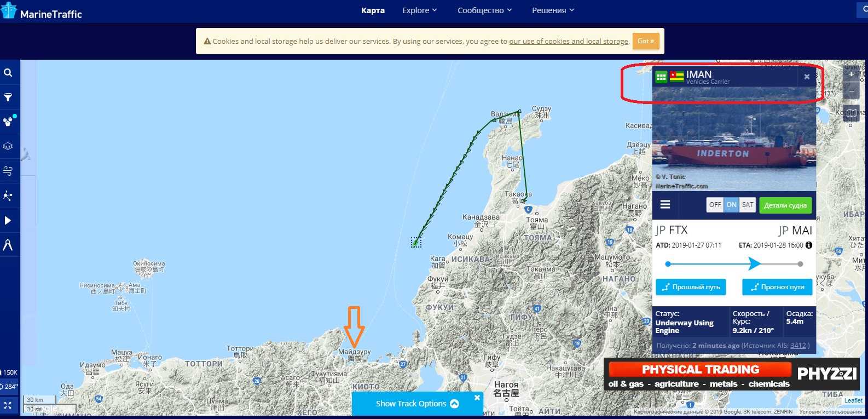Click the Togo flag icon
Screen dimensions: 868x419
coord(677,77)
